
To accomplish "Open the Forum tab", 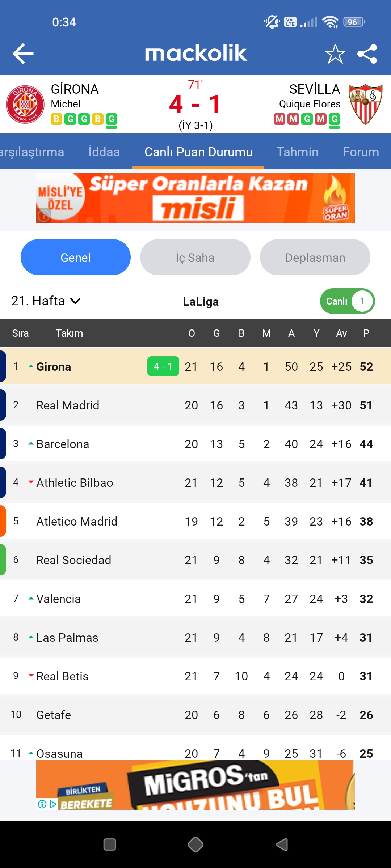I will 361,152.
